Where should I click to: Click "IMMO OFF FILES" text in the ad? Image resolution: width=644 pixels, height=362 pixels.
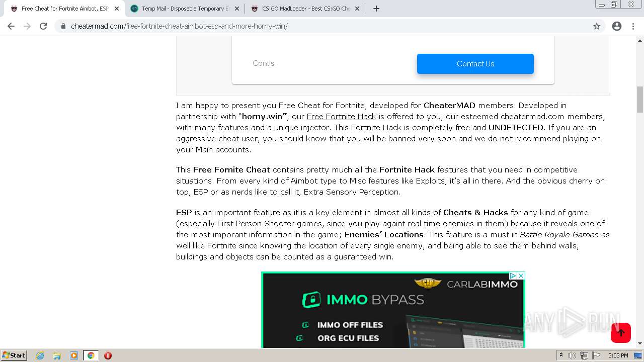350,325
